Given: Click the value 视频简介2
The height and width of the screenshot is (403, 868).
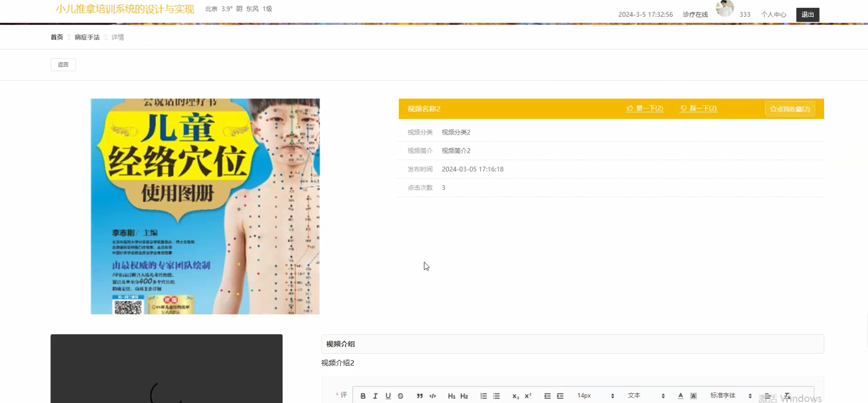Looking at the screenshot, I should 456,151.
